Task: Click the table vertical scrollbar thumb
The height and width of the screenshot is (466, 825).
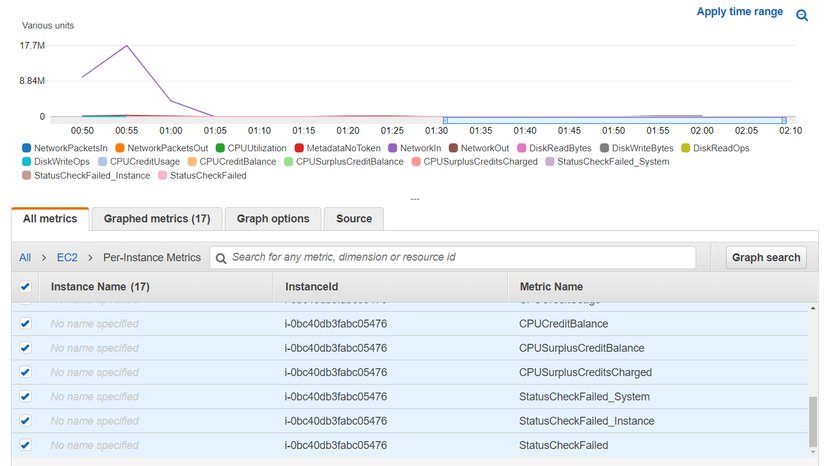Action: (x=813, y=421)
